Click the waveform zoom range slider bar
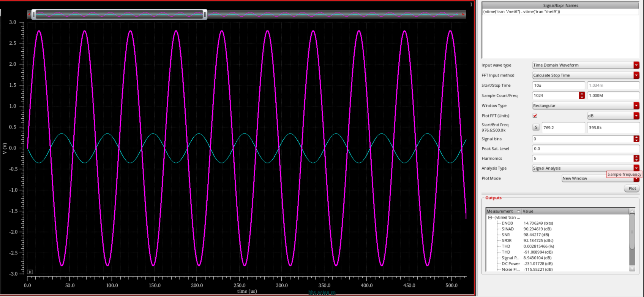This screenshot has height=297, width=644. click(119, 14)
